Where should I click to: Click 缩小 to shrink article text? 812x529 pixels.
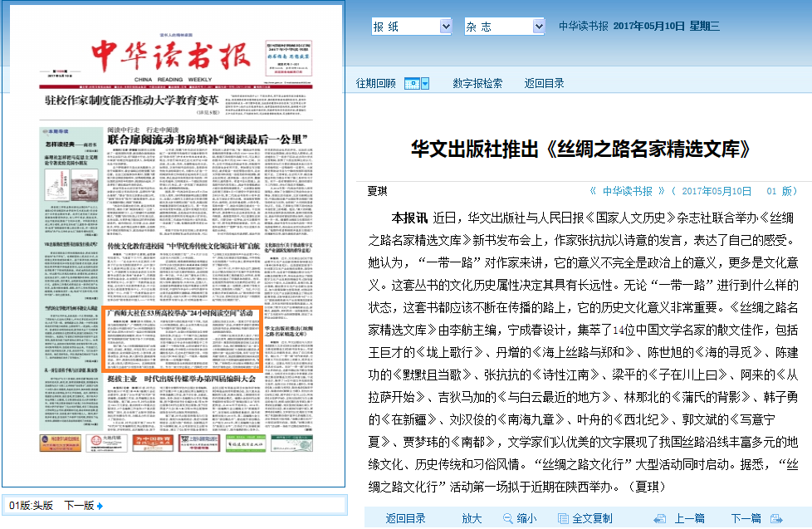click(526, 518)
